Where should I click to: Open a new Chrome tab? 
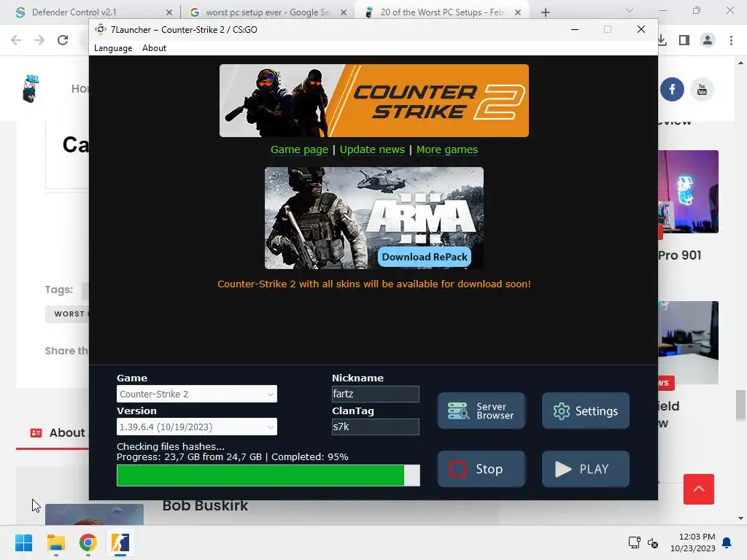546,12
